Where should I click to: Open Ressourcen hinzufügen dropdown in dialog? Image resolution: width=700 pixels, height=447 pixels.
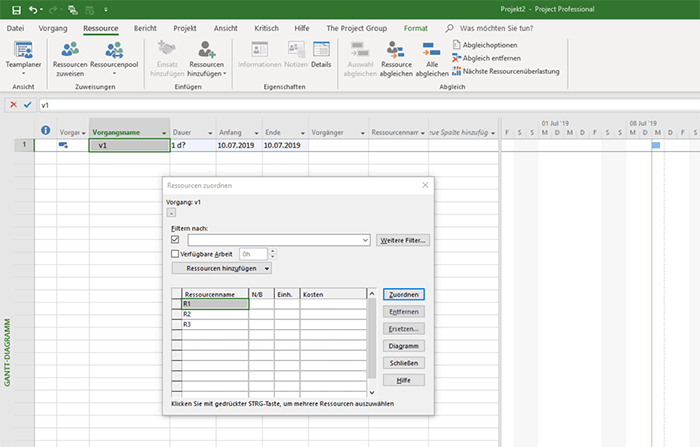pyautogui.click(x=221, y=268)
